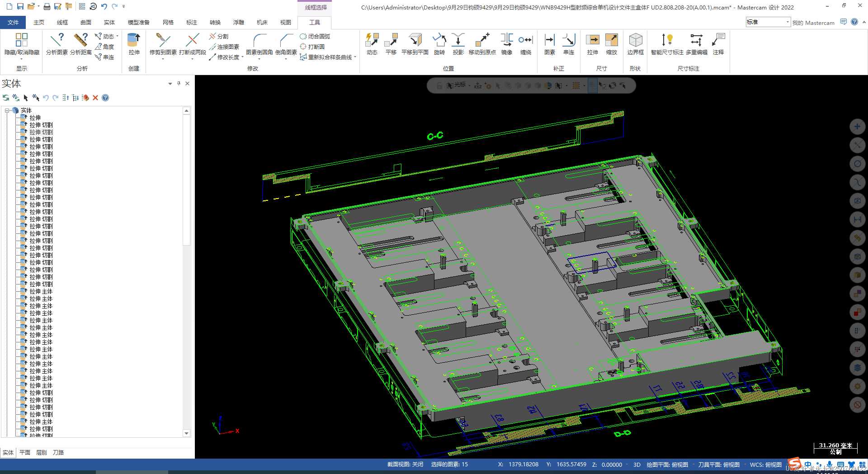Click the Roll (缠绕) tool
This screenshot has width=868, height=474.
click(526, 44)
